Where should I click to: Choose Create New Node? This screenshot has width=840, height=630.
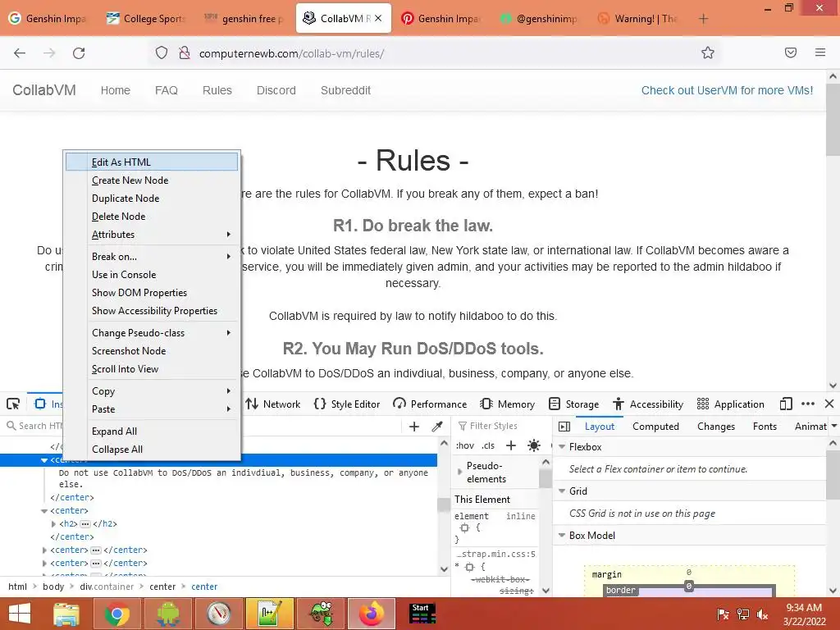pos(152,180)
